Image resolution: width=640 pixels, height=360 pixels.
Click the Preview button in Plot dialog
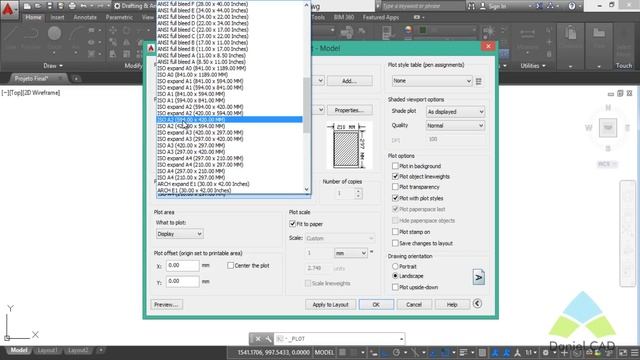tap(167, 304)
